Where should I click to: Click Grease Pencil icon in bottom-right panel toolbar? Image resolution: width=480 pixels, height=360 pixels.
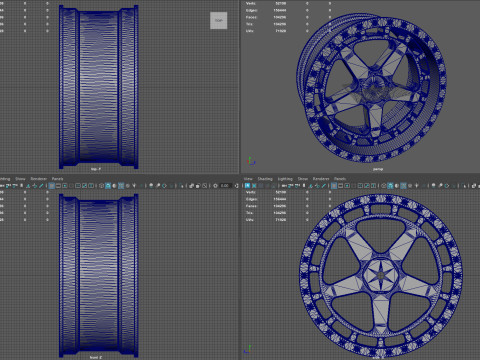pyautogui.click(x=323, y=186)
